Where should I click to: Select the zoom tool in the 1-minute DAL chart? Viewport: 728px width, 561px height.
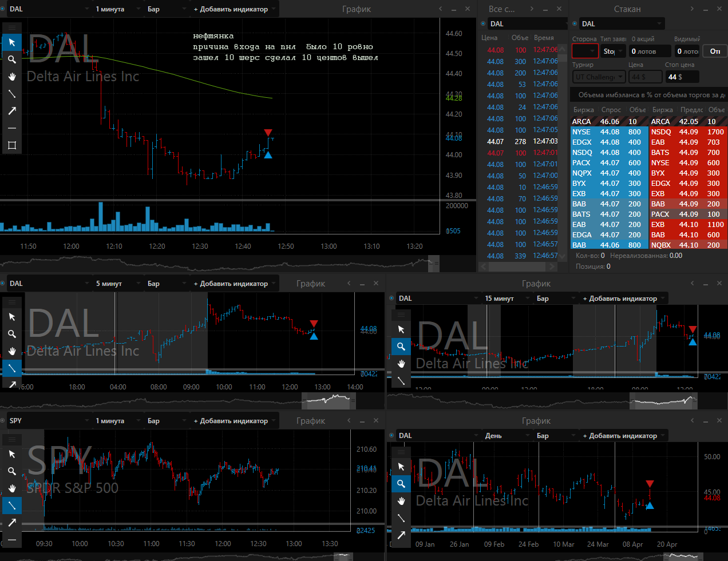coord(11,59)
